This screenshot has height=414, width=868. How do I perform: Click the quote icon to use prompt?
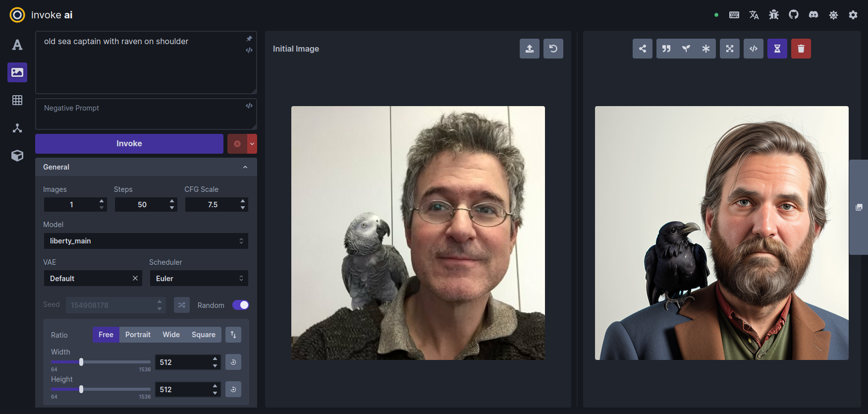click(x=666, y=49)
